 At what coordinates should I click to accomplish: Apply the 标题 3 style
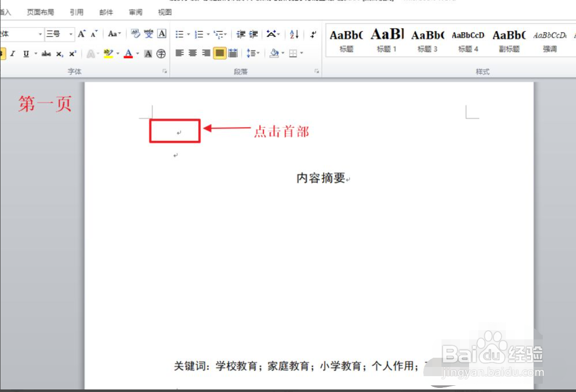[x=428, y=41]
